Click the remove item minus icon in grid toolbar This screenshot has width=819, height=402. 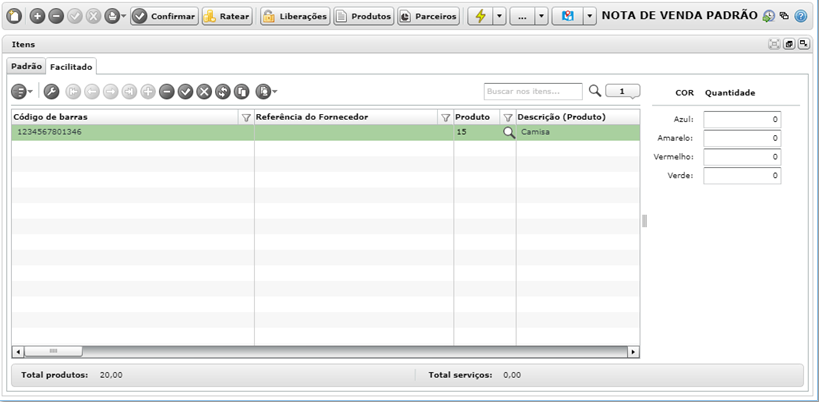[167, 92]
